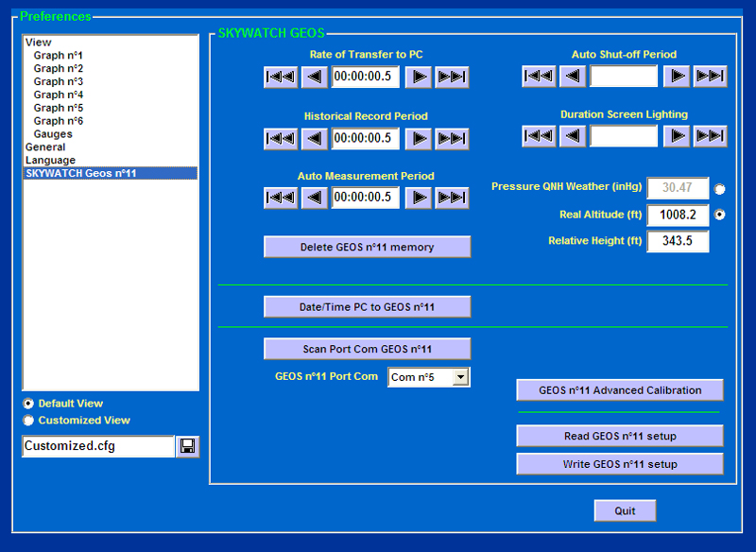Screen dimensions: 756x552
Task: Choose the Default View option
Action: tap(28, 404)
